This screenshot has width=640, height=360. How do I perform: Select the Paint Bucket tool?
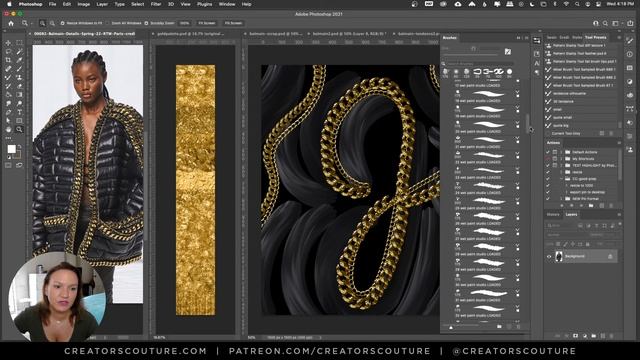8,95
